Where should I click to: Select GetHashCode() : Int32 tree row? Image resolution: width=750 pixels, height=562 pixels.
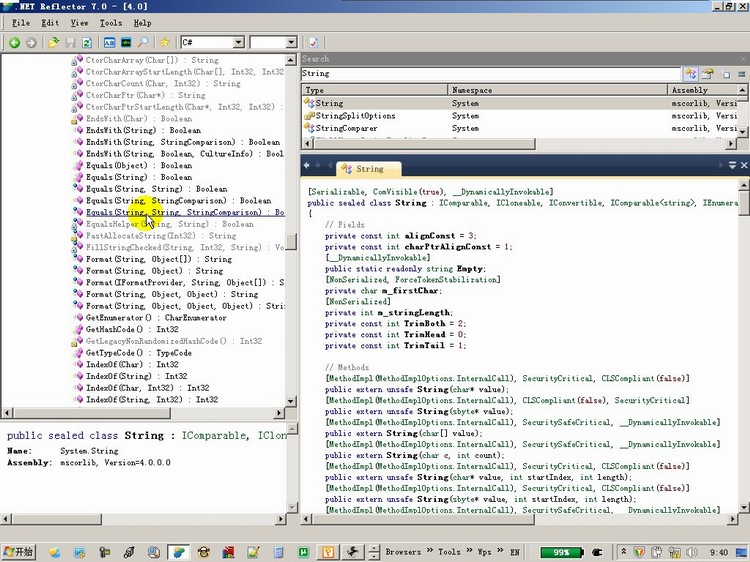click(x=132, y=329)
